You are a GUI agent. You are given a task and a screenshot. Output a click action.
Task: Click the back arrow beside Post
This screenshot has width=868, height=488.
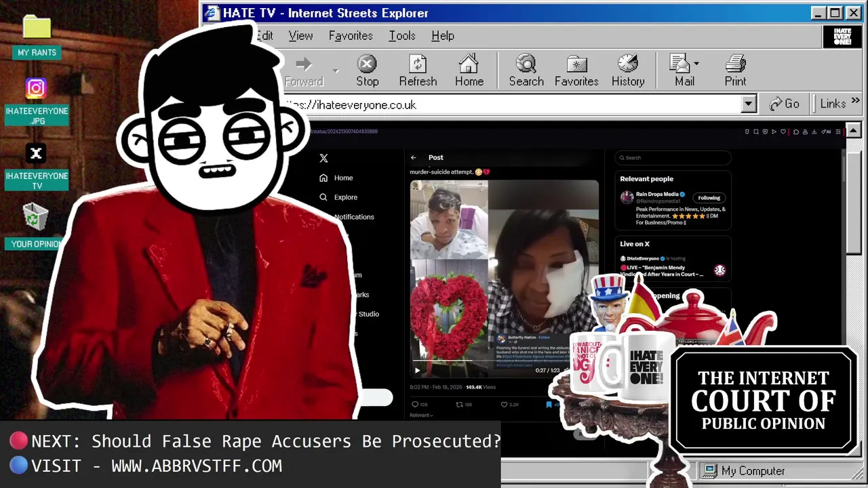(414, 157)
